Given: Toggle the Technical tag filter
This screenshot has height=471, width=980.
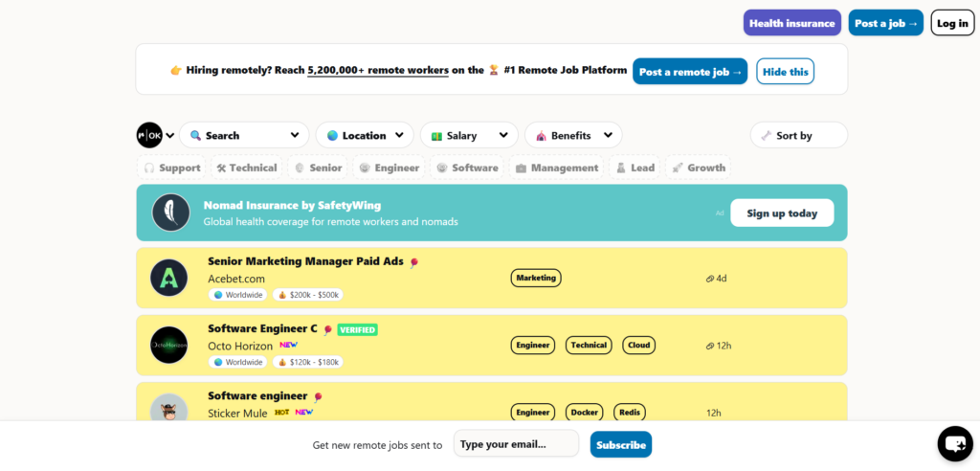Looking at the screenshot, I should [x=246, y=168].
